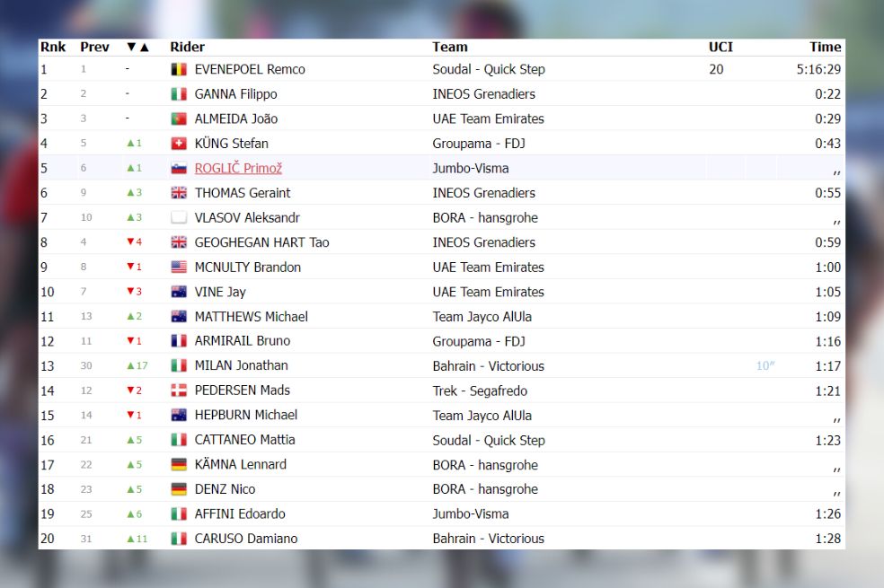Click the leader time 5:16:29
The image size is (884, 588).
tap(818, 69)
